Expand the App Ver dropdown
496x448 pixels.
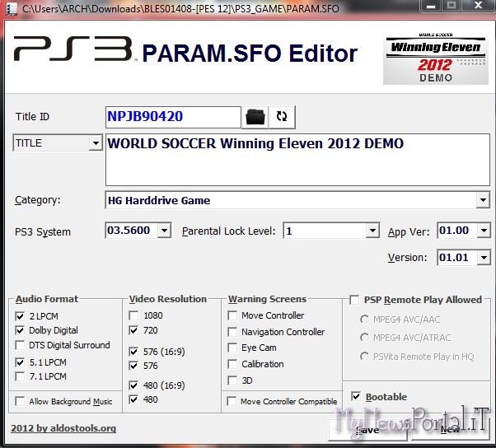(484, 231)
